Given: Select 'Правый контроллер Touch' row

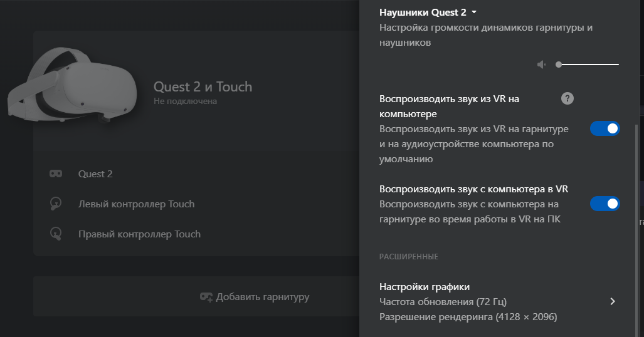Looking at the screenshot, I should pyautogui.click(x=196, y=234).
